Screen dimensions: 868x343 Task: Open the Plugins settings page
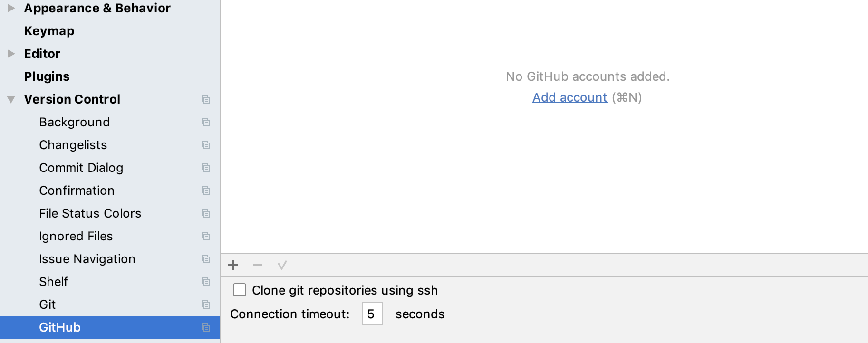[47, 76]
